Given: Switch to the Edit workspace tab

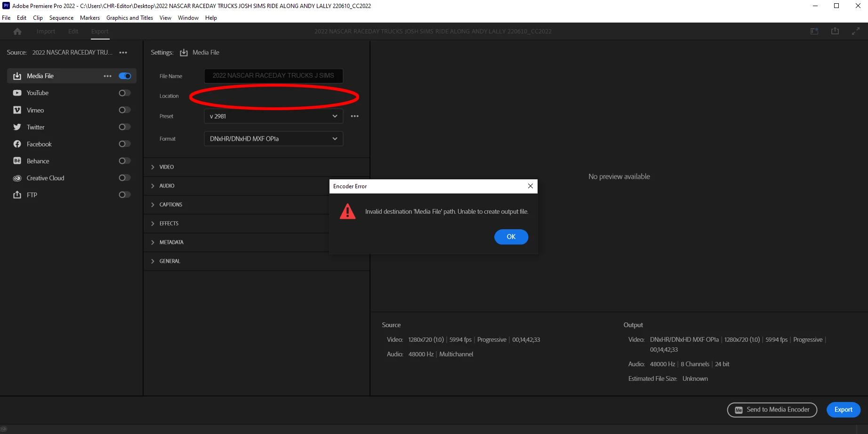Looking at the screenshot, I should point(73,31).
